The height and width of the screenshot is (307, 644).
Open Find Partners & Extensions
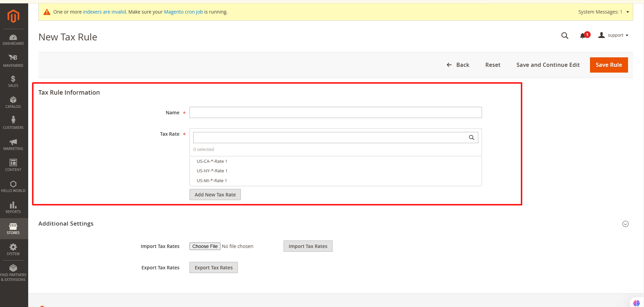pyautogui.click(x=13, y=273)
